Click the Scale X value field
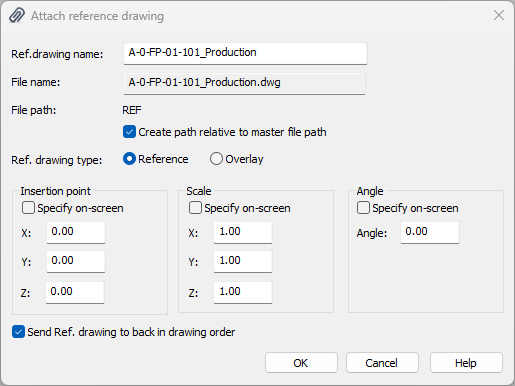Viewport: 515px width, 386px height. click(x=243, y=232)
